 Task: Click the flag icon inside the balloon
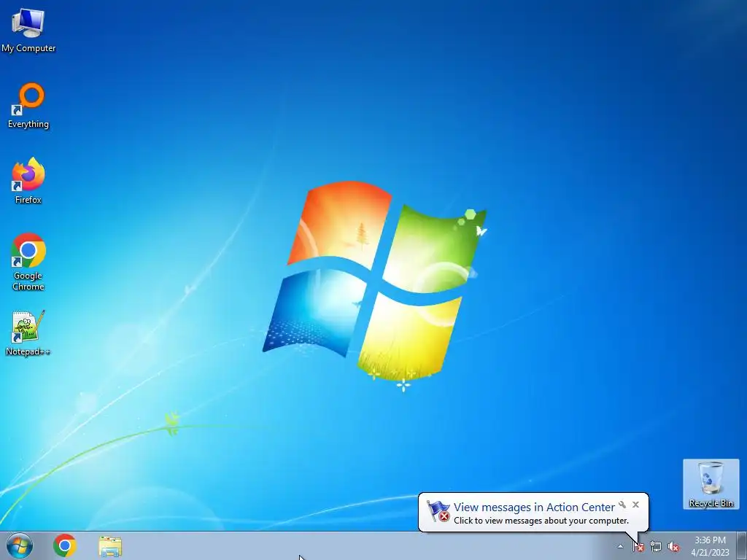[x=438, y=511]
